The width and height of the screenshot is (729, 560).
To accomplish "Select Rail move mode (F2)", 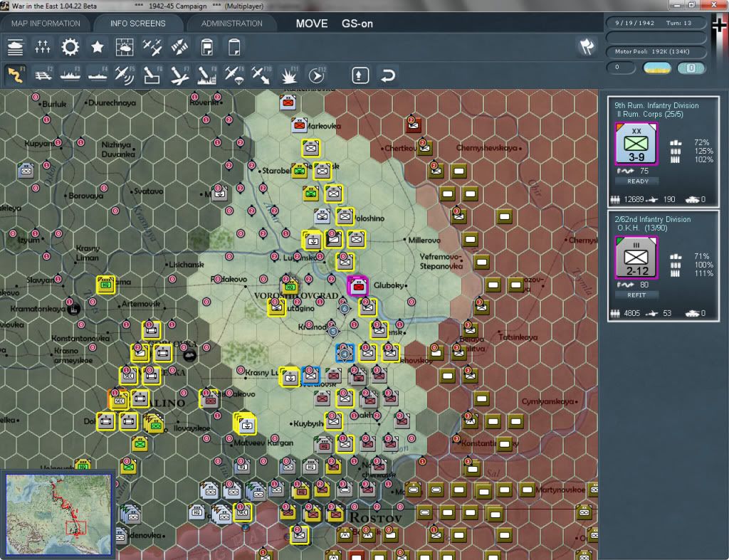I will 43,75.
